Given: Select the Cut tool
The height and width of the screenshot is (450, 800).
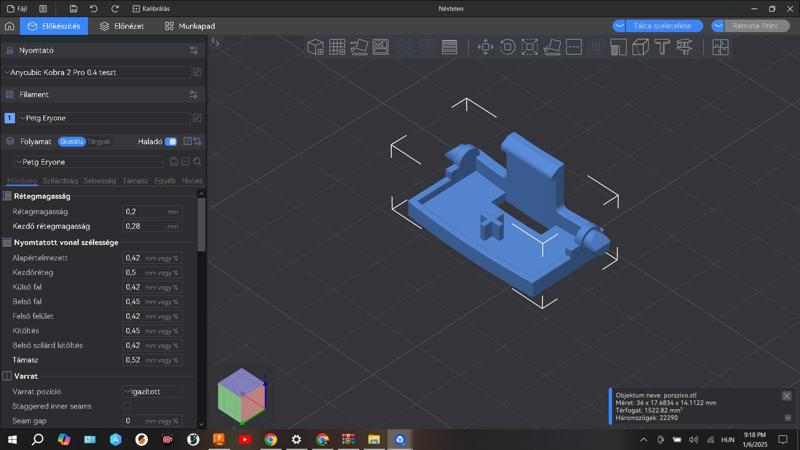Looking at the screenshot, I should click(x=574, y=47).
